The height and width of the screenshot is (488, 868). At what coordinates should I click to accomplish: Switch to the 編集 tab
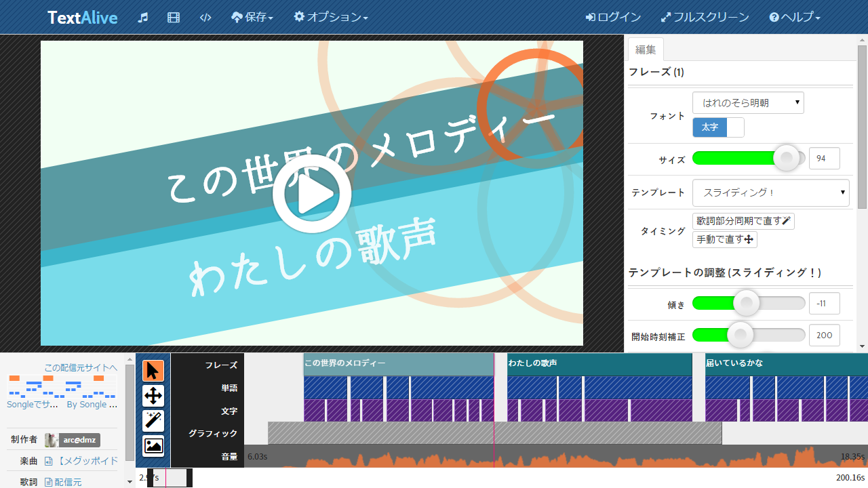pos(646,49)
